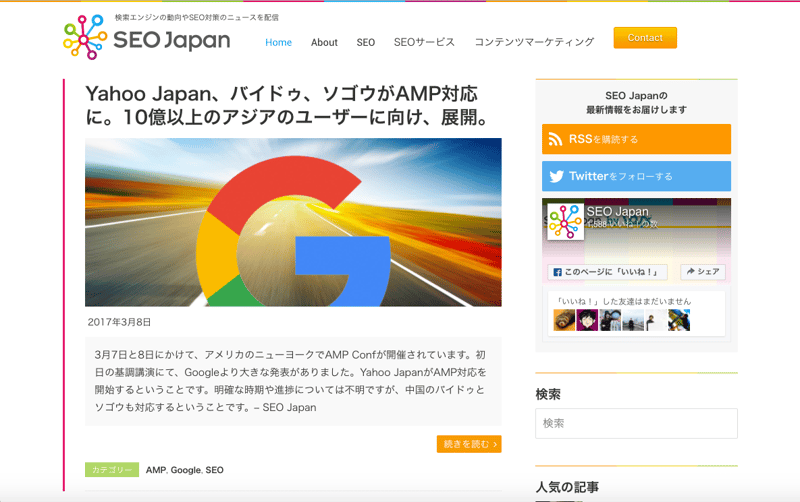Click the シェア button
The width and height of the screenshot is (800, 502).
pyautogui.click(x=703, y=272)
